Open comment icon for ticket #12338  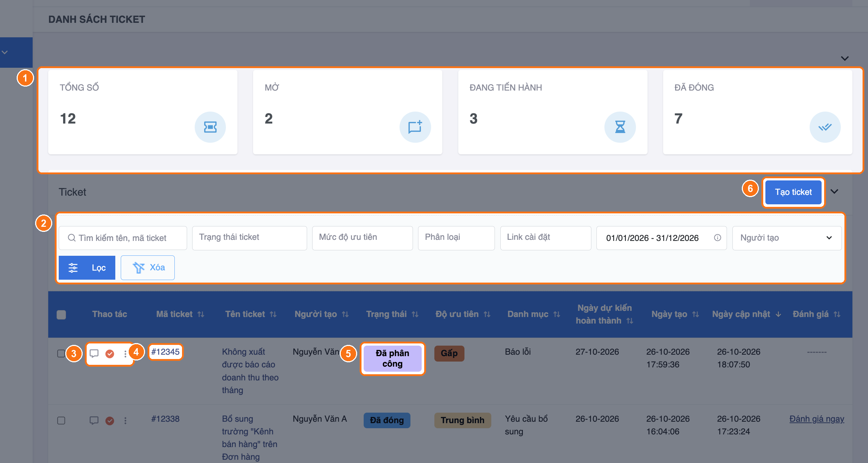tap(94, 420)
